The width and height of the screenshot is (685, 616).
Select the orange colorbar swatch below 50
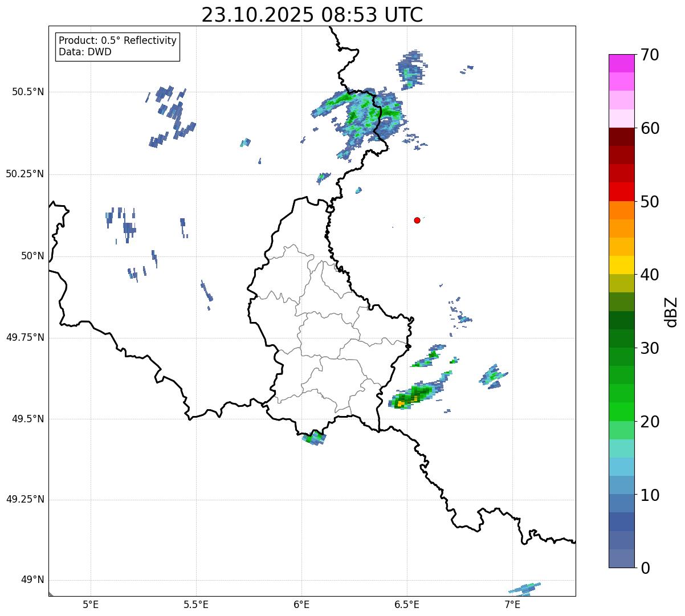621,210
